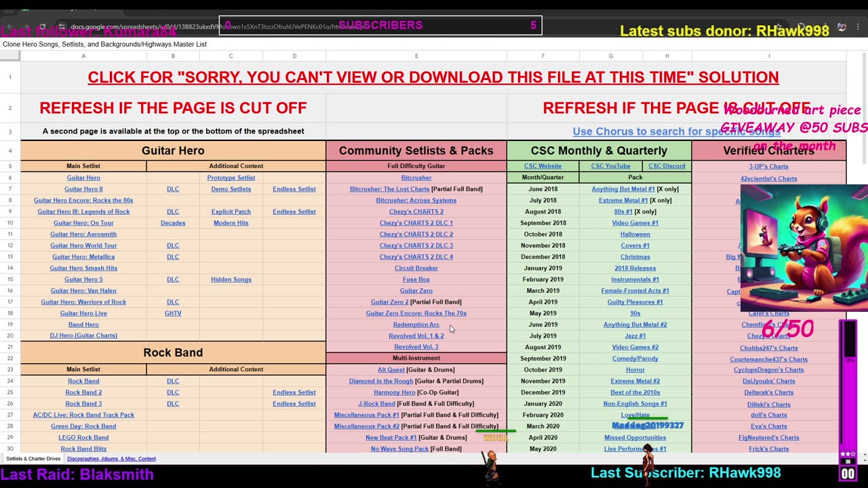Open the Revolved Vol. 3 link
868x488 pixels.
[x=416, y=347]
